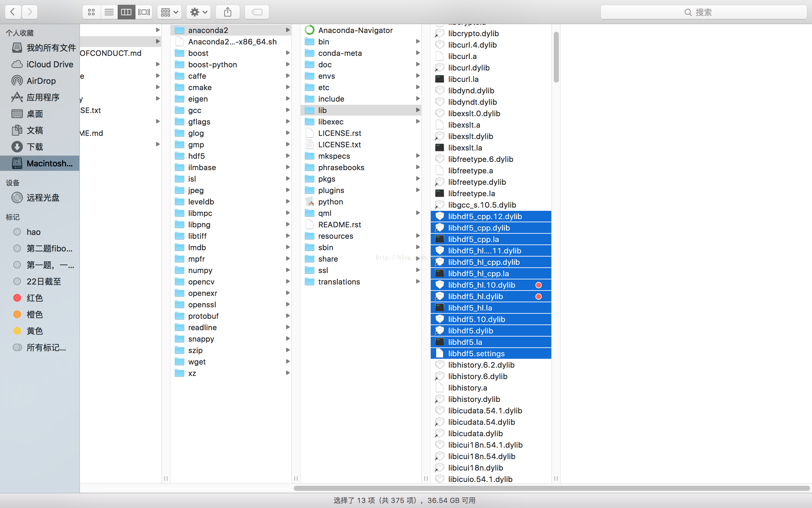Select libicudata.54.1.dylib file
The height and width of the screenshot is (508, 812).
click(x=491, y=411)
